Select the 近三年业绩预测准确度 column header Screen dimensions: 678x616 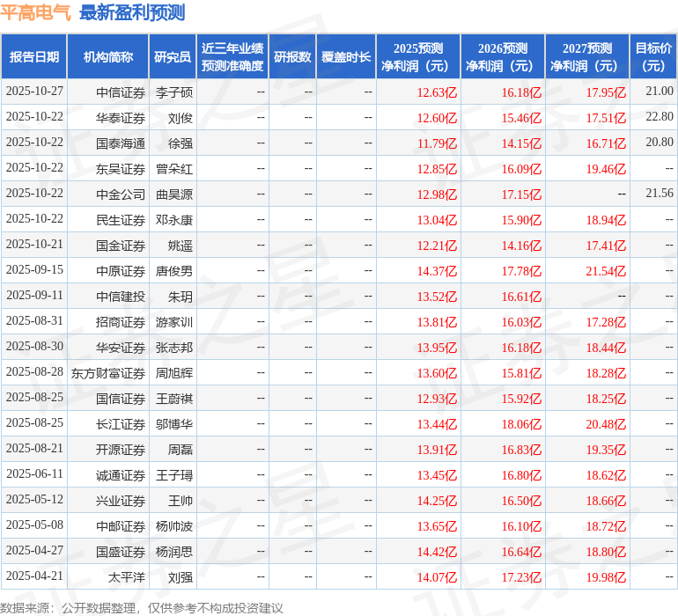232,57
